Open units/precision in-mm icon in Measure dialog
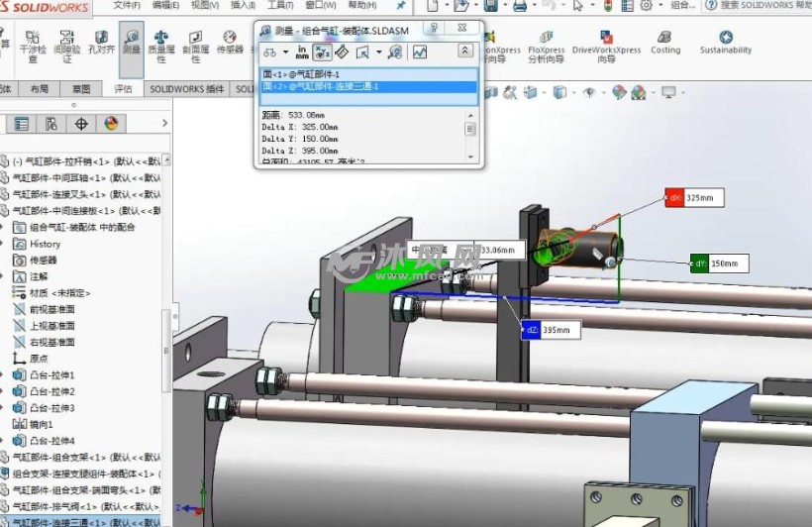The height and width of the screenshot is (527, 812). [x=302, y=52]
